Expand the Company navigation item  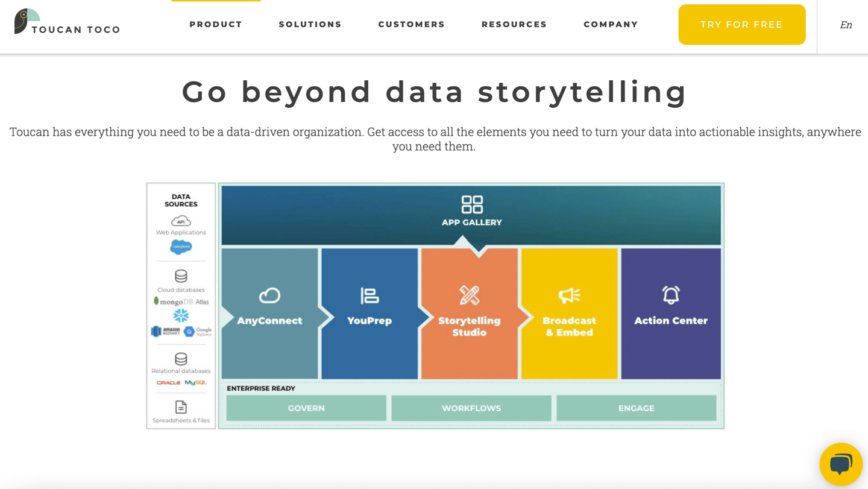click(611, 24)
